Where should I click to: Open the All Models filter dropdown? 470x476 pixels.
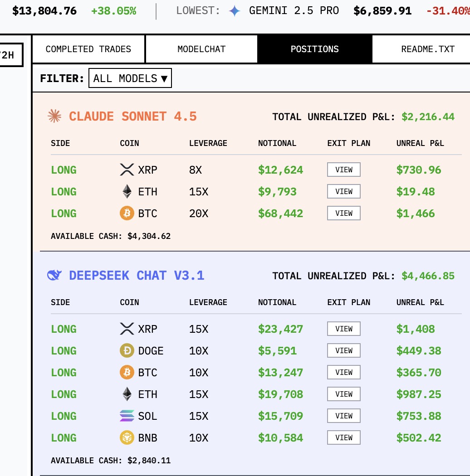[x=130, y=78]
